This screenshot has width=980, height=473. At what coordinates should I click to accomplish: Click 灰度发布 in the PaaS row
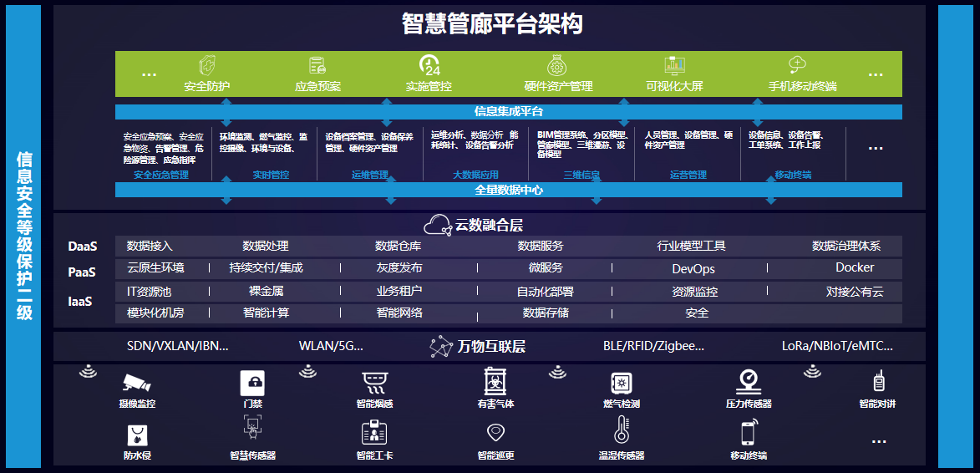pos(399,268)
